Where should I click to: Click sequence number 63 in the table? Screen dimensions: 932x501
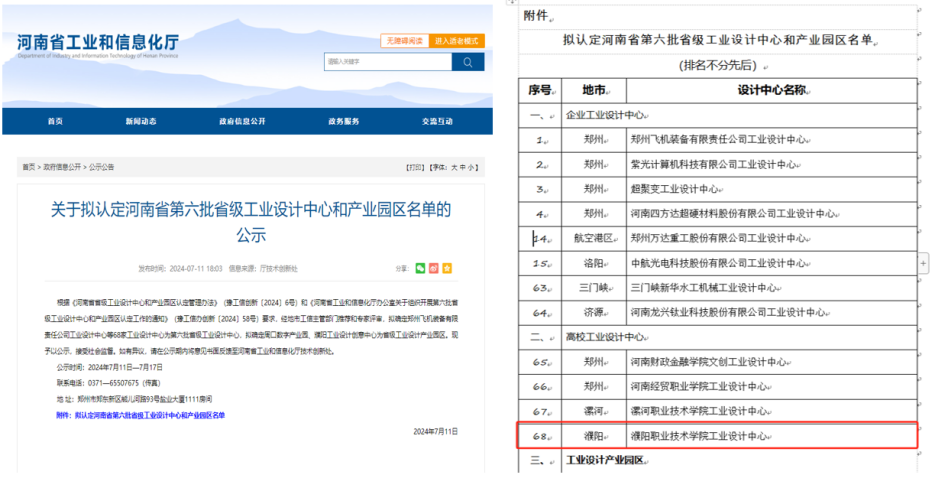tap(540, 288)
